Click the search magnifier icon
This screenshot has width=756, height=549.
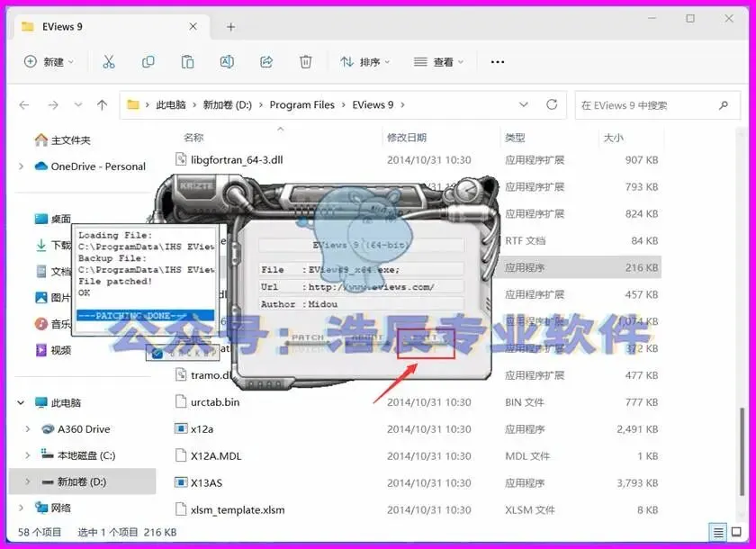[x=724, y=105]
